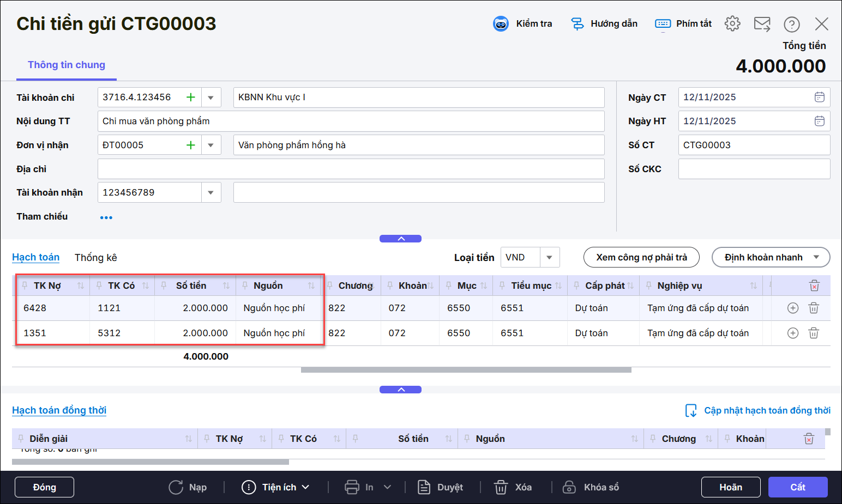
Task: Click the Kiểm tra robot icon
Action: [x=501, y=24]
